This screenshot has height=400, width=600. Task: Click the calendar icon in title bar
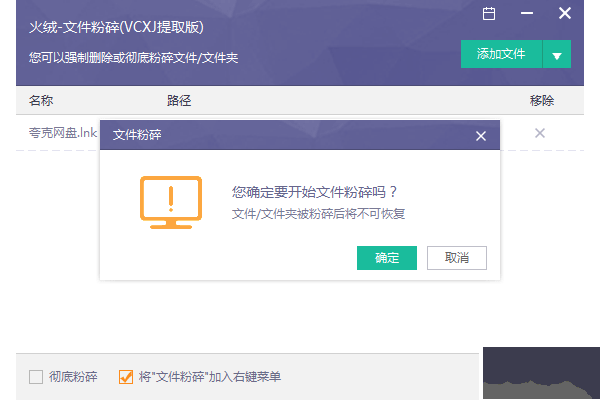point(489,14)
